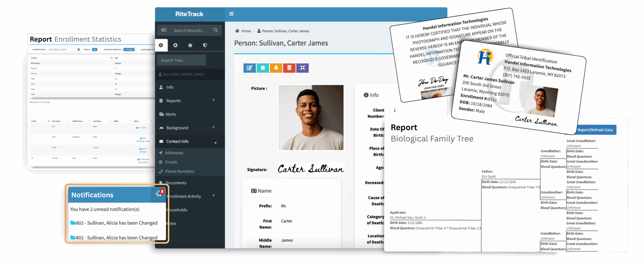Expand the Enrollment Activity section
This screenshot has width=644, height=265.
pyautogui.click(x=190, y=196)
